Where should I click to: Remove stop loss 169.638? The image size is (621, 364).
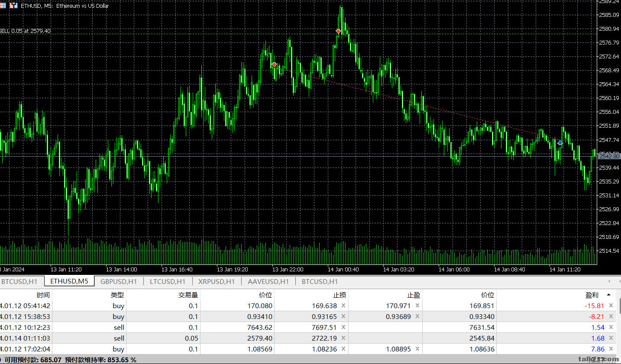343,306
